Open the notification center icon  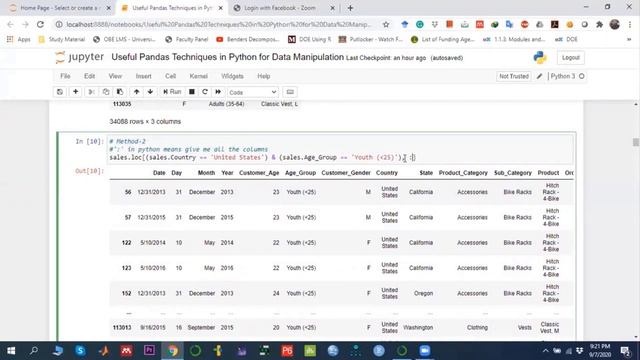(624, 351)
